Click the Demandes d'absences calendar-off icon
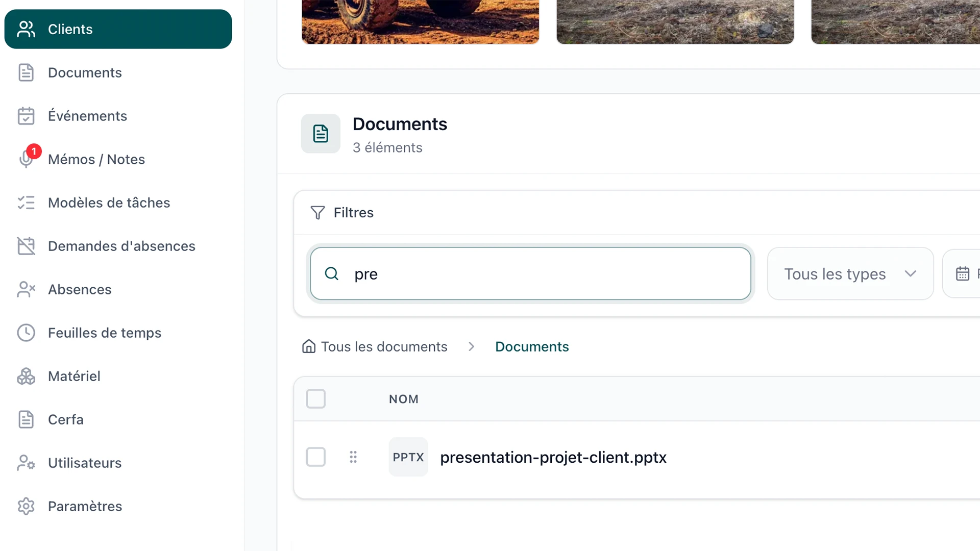This screenshot has height=551, width=980. click(x=26, y=246)
